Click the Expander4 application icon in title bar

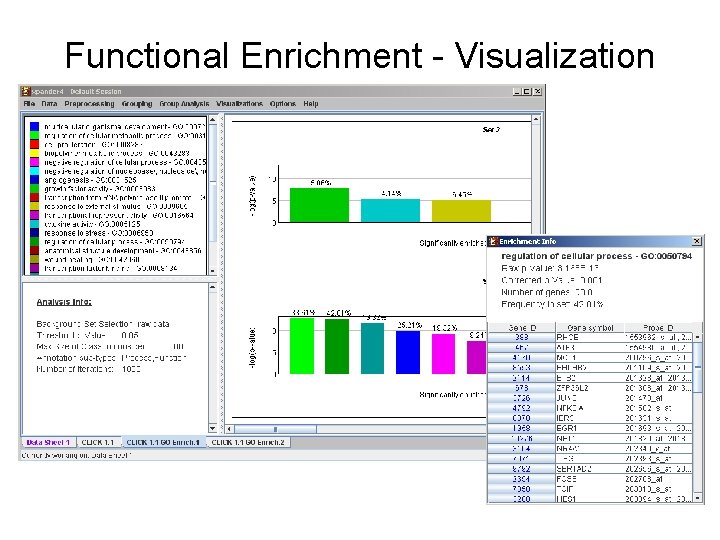tap(26, 91)
